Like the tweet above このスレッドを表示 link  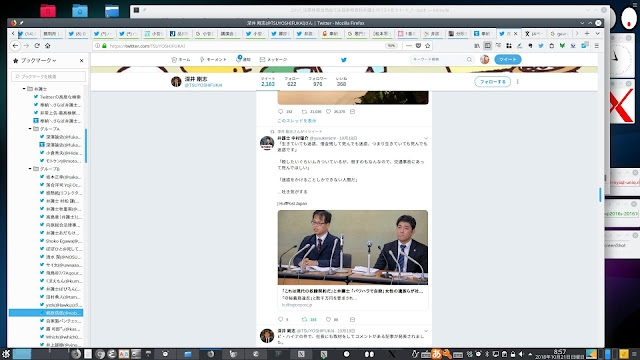tap(328, 111)
